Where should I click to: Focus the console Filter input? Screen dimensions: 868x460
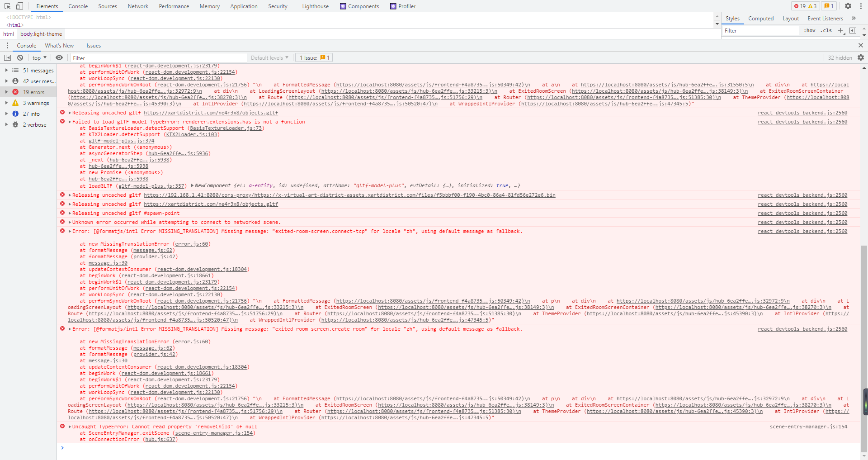click(x=159, y=57)
